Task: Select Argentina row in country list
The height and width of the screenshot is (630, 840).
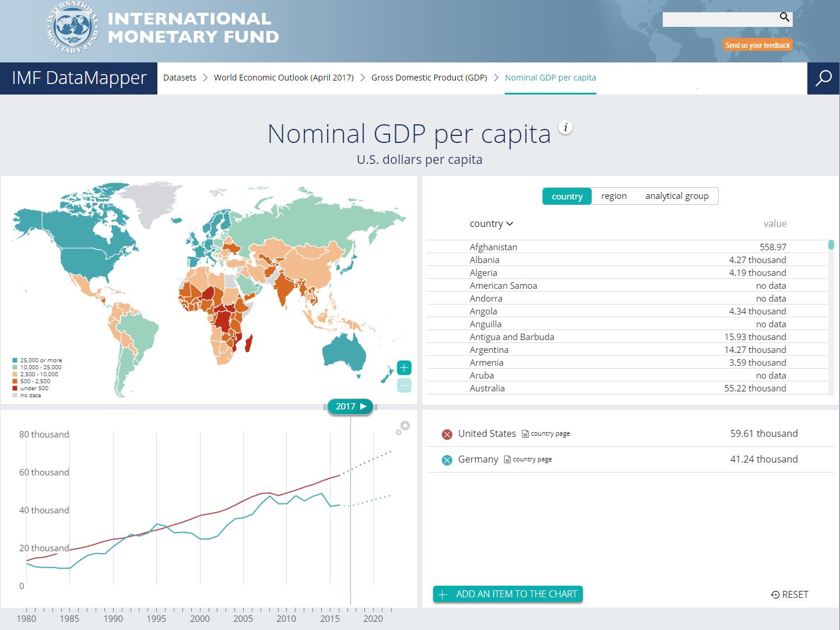Action: [627, 349]
